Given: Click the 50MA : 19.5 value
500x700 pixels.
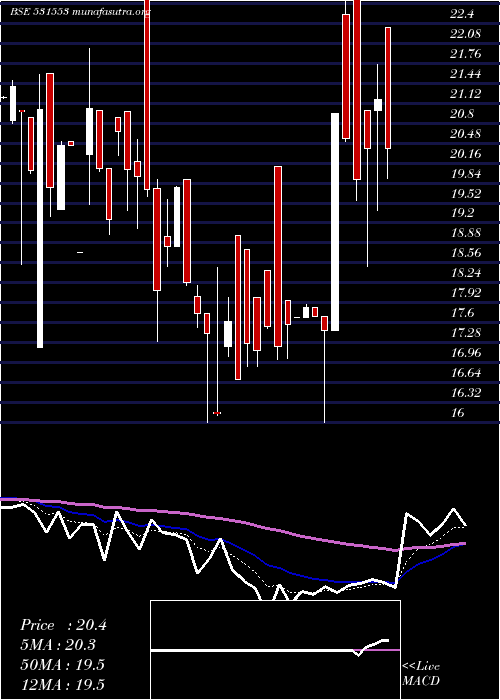Looking at the screenshot, I should (62, 664).
